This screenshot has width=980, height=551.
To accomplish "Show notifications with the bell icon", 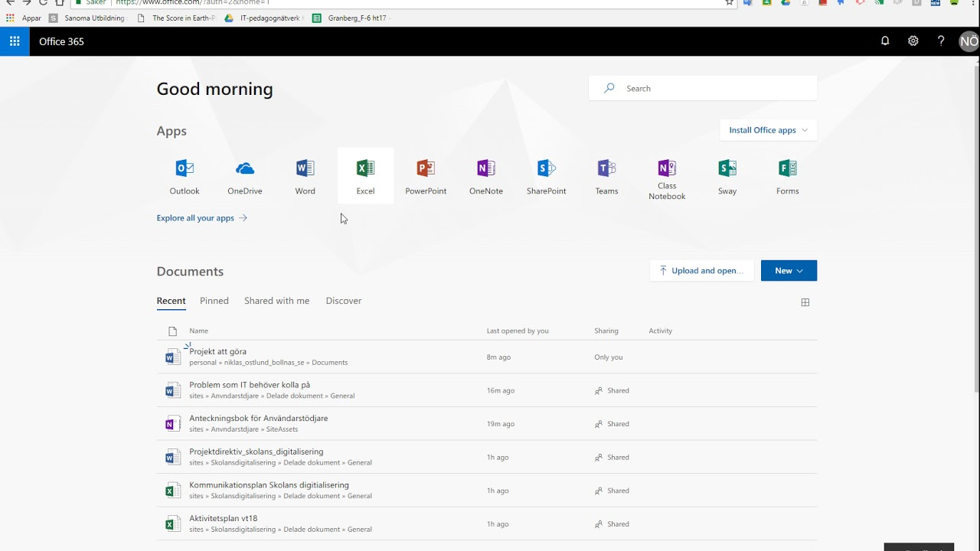I will pos(885,41).
